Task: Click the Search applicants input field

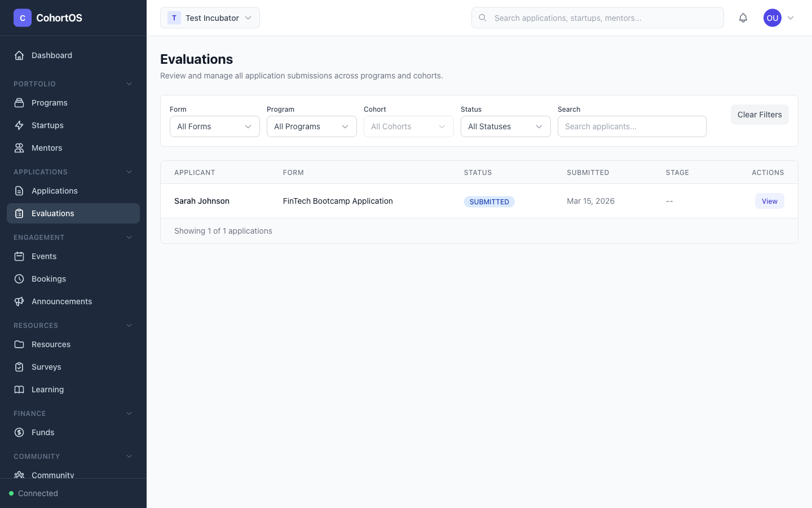Action: (632, 126)
